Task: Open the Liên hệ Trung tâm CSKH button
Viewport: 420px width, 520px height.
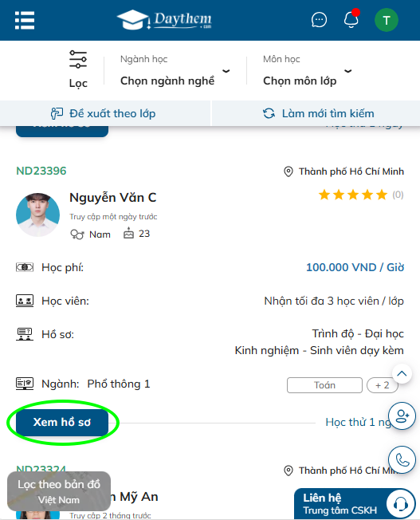Action: (355, 504)
